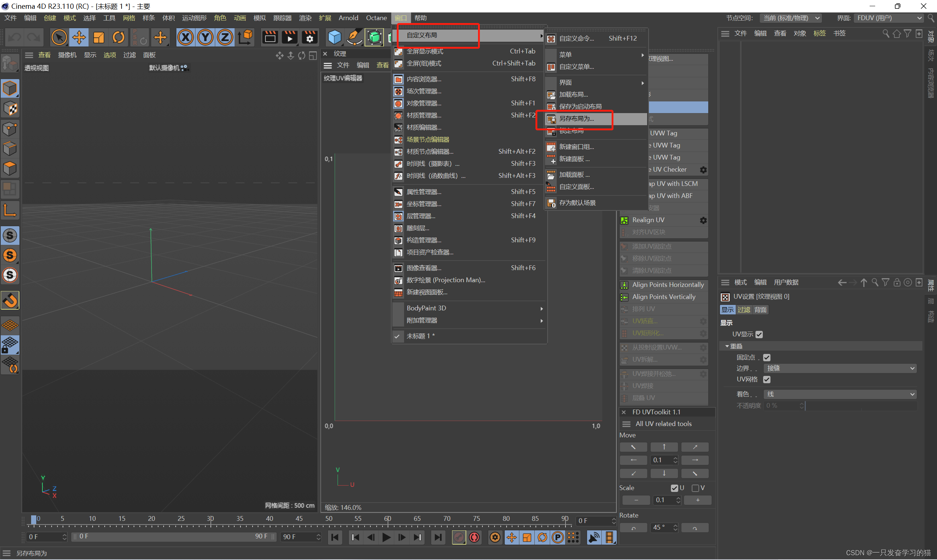Click the Render View clapperboard icon
Screen dimensions: 937x560
pyautogui.click(x=270, y=37)
